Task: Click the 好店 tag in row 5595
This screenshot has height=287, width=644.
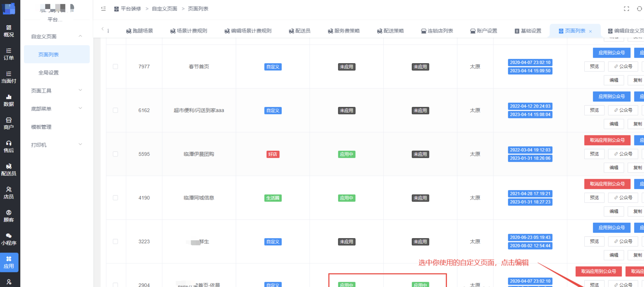Action: pos(273,154)
